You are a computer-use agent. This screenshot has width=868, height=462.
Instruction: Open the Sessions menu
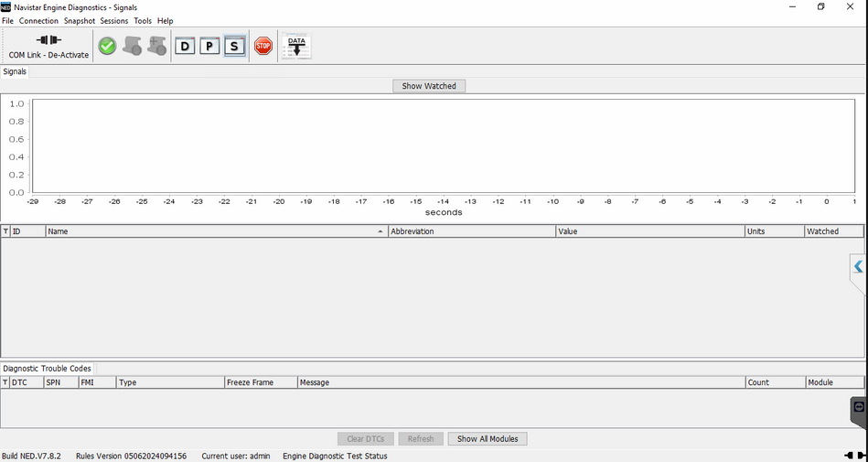114,21
